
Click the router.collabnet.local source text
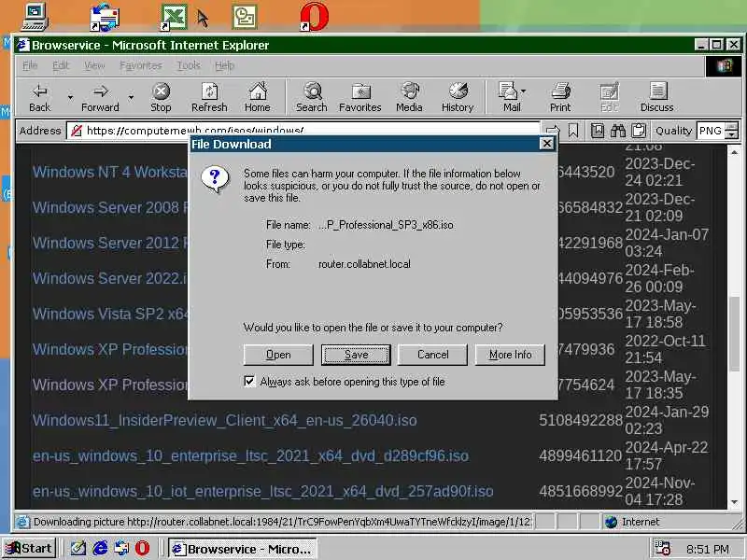click(x=364, y=264)
